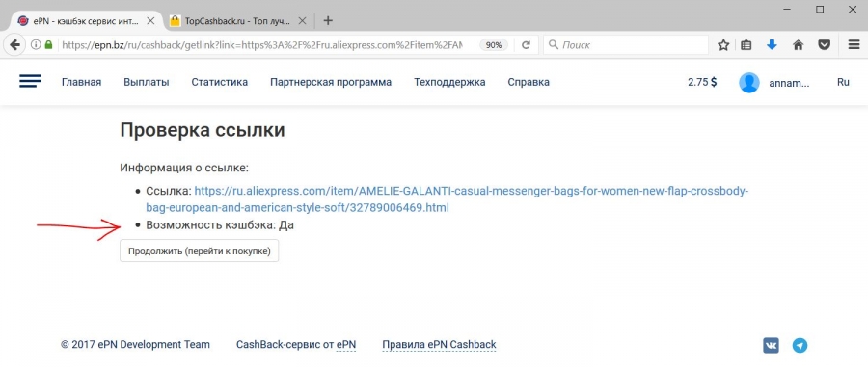
Task: Click the Возможность кэшбэка: Да text
Action: point(220,225)
